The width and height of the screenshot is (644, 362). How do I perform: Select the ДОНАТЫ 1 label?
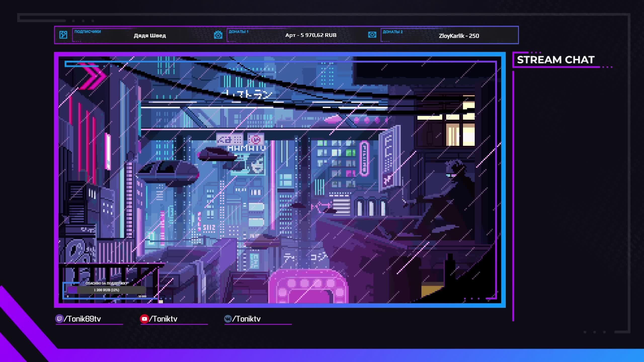(238, 32)
